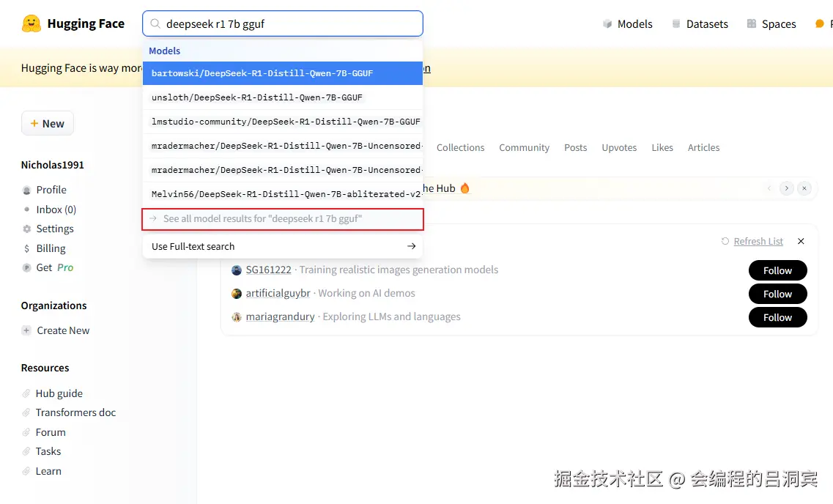Switch to Upvotes tab
Viewport: 833px width, 504px height.
coord(619,148)
